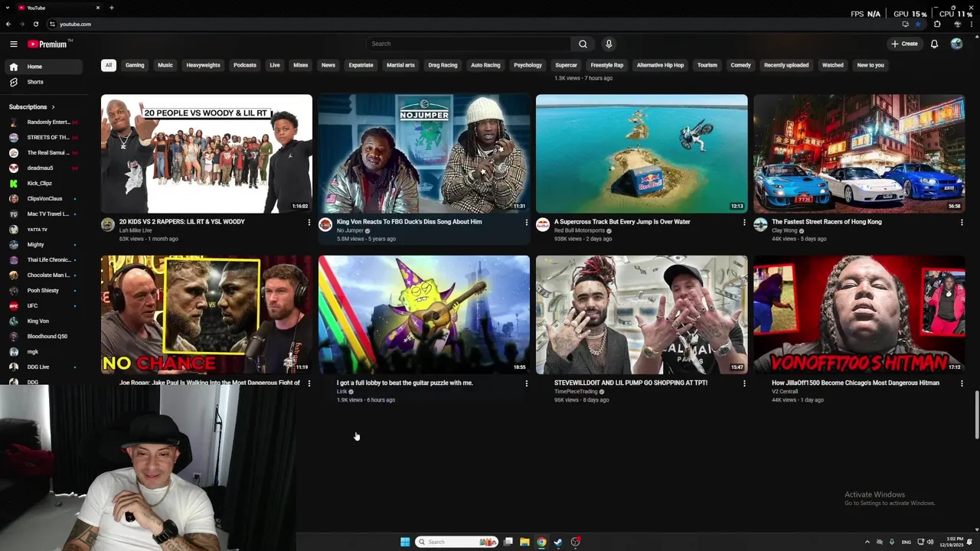Click the Windows taskbar search box
The image size is (980, 551).
[457, 542]
